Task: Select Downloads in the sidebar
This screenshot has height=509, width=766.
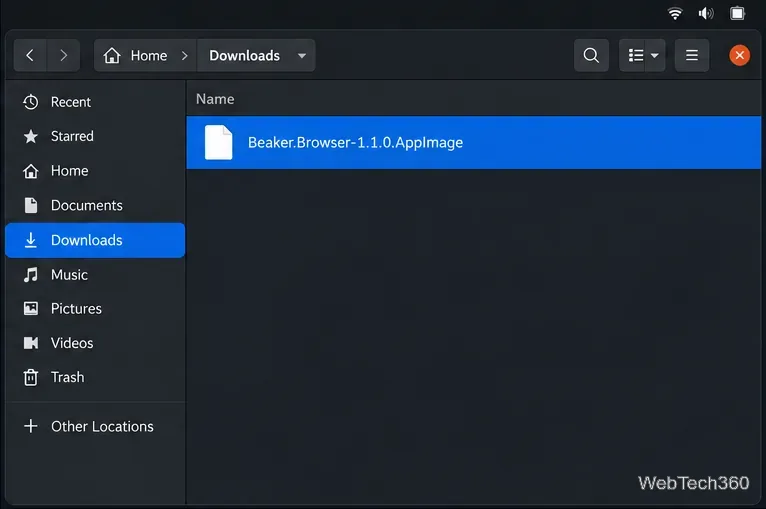Action: (x=95, y=240)
